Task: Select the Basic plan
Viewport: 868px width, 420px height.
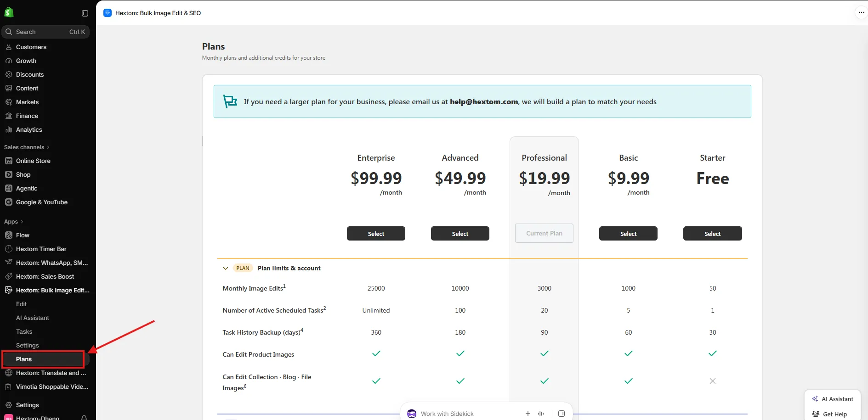Action: 628,234
